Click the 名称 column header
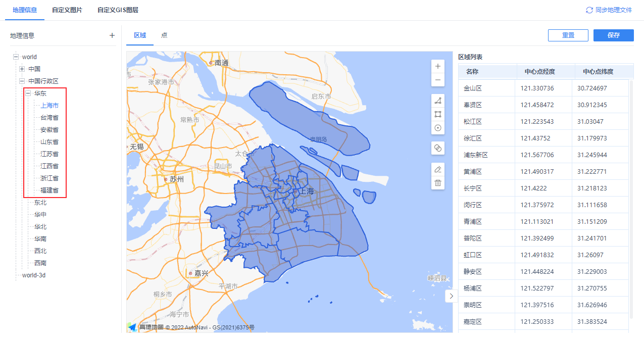 point(487,72)
